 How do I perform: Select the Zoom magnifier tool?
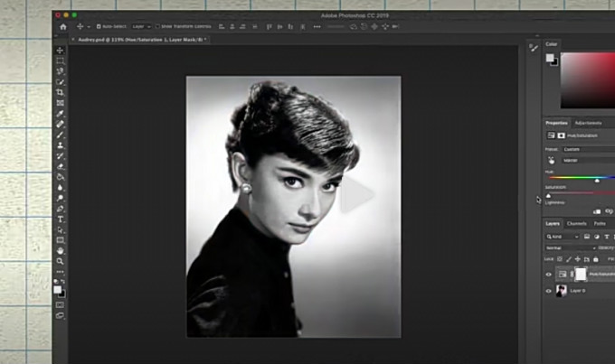tap(61, 261)
